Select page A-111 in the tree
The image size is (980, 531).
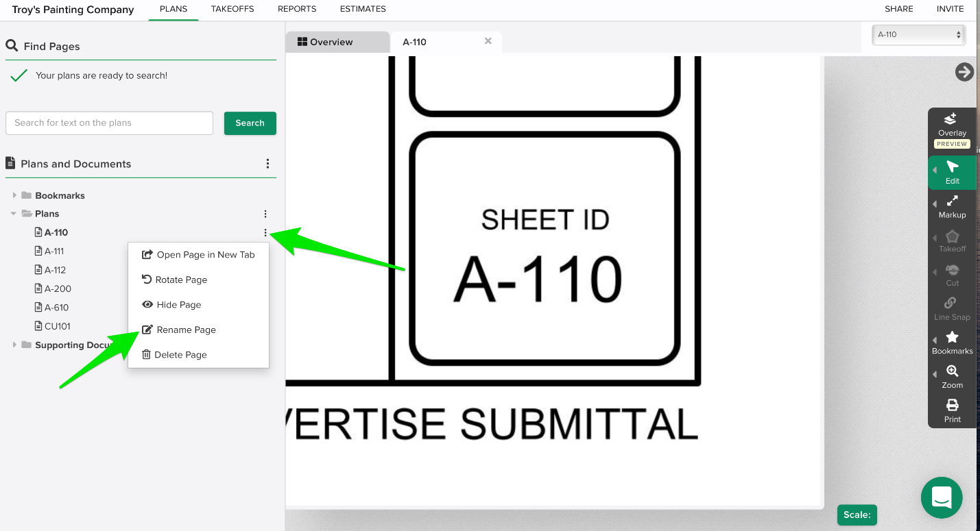pyautogui.click(x=54, y=251)
